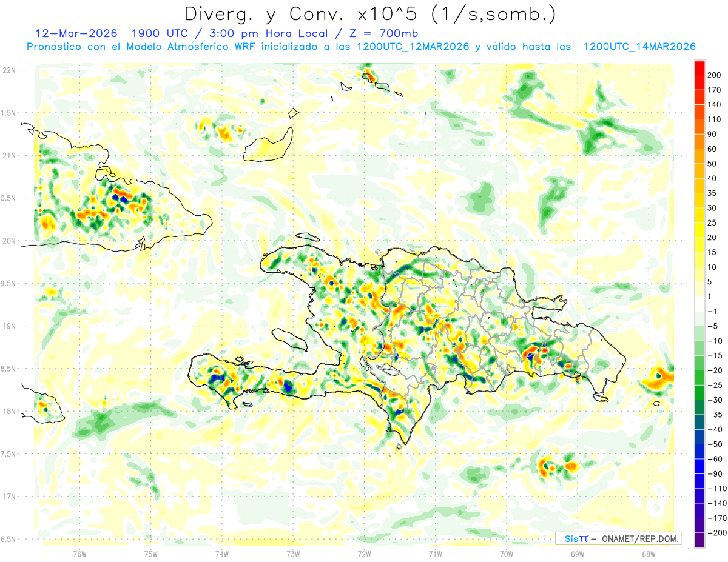Click the '15' value on the color scale
This screenshot has height=562, width=728.
pyautogui.click(x=713, y=252)
